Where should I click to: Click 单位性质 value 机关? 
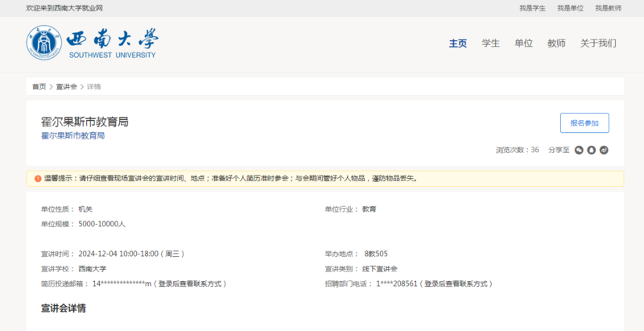pos(85,209)
